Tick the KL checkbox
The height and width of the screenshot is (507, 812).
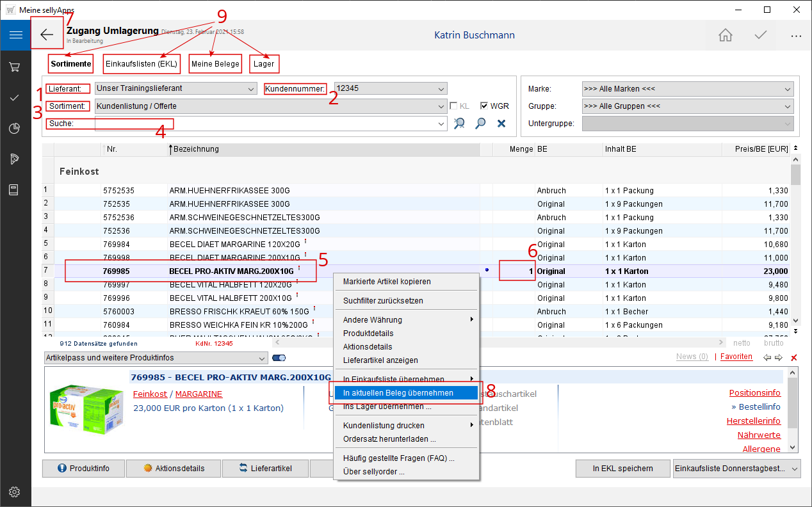point(453,106)
